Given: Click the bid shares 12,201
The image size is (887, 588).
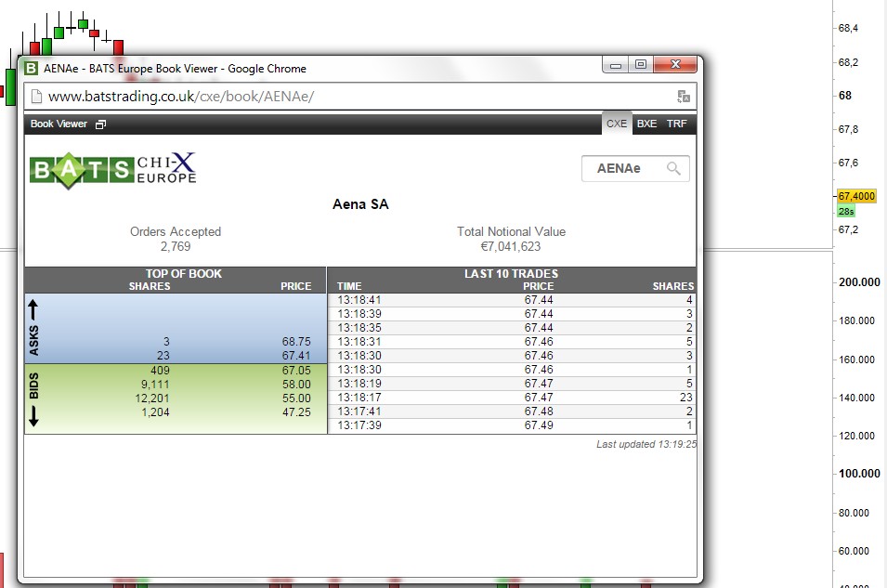Looking at the screenshot, I should 152,399.
